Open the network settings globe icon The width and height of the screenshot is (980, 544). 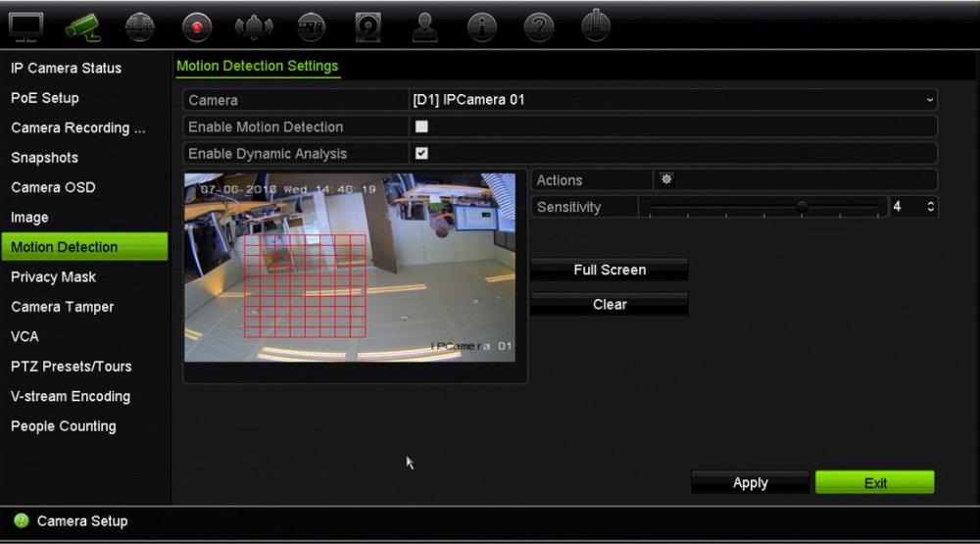click(139, 27)
